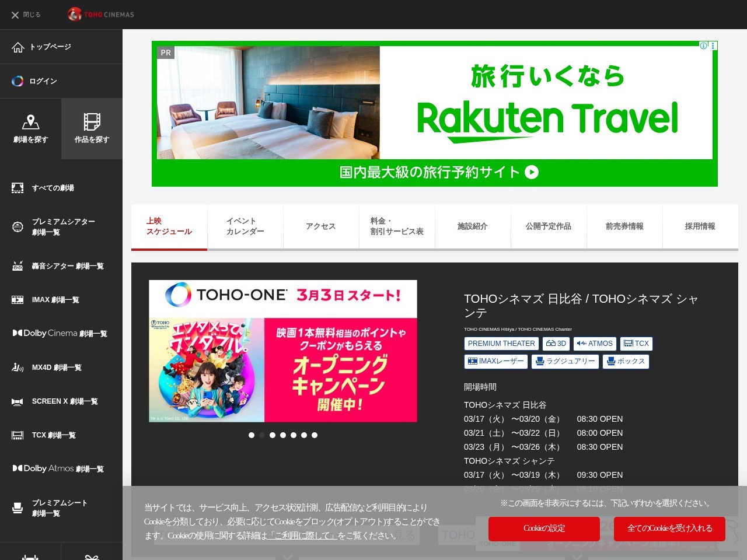Open the プレミアムシート 劇場一覧 icon

pyautogui.click(x=18, y=508)
